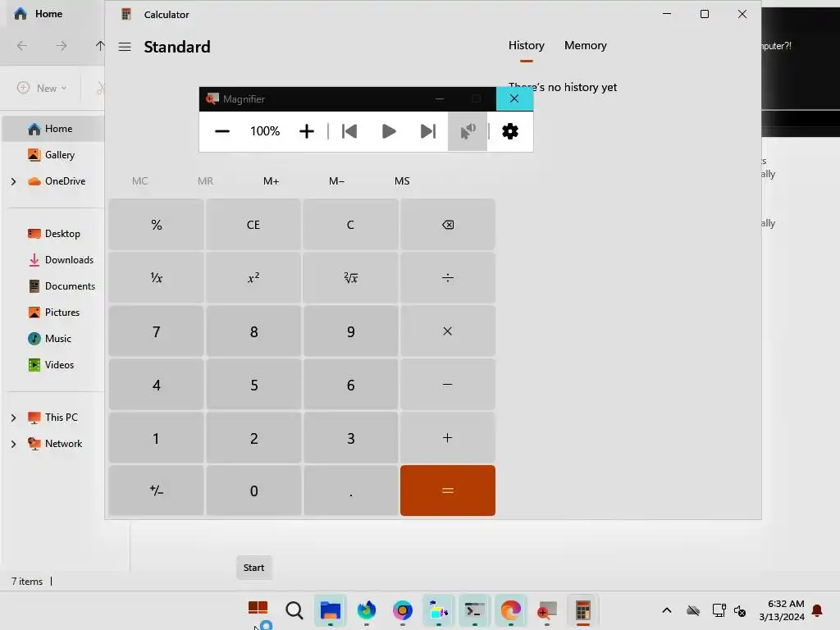Open the Windows Start button on taskbar
Screen dimensions: 840x630
click(x=258, y=609)
